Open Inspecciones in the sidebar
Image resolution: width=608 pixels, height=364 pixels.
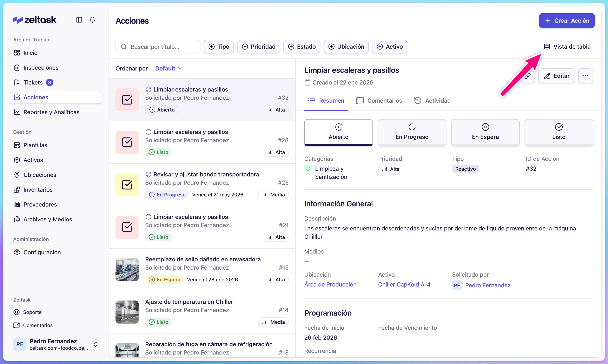pyautogui.click(x=41, y=67)
